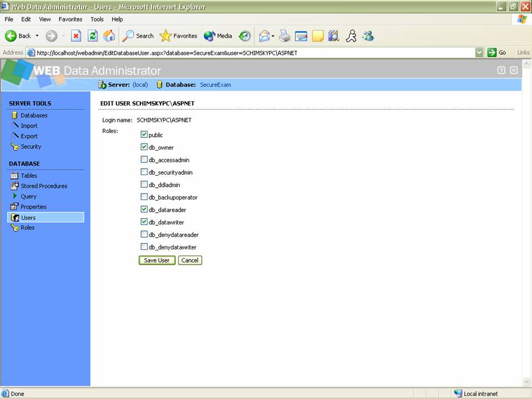This screenshot has height=399, width=532.
Task: Open the File menu
Action: [9, 19]
